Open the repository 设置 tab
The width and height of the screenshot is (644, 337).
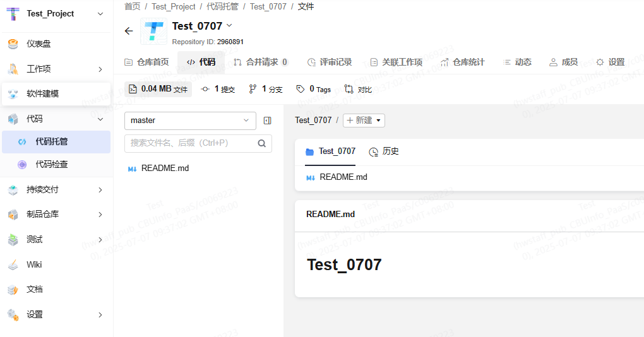click(x=611, y=62)
